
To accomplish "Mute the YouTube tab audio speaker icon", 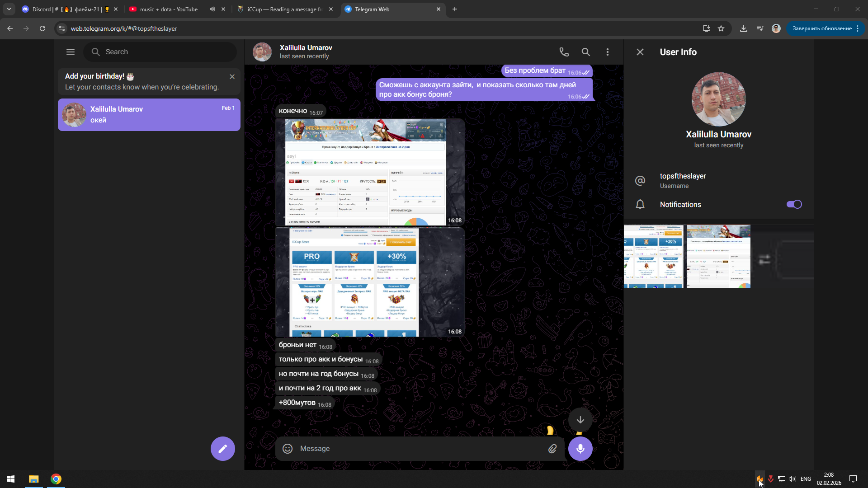I will [212, 9].
